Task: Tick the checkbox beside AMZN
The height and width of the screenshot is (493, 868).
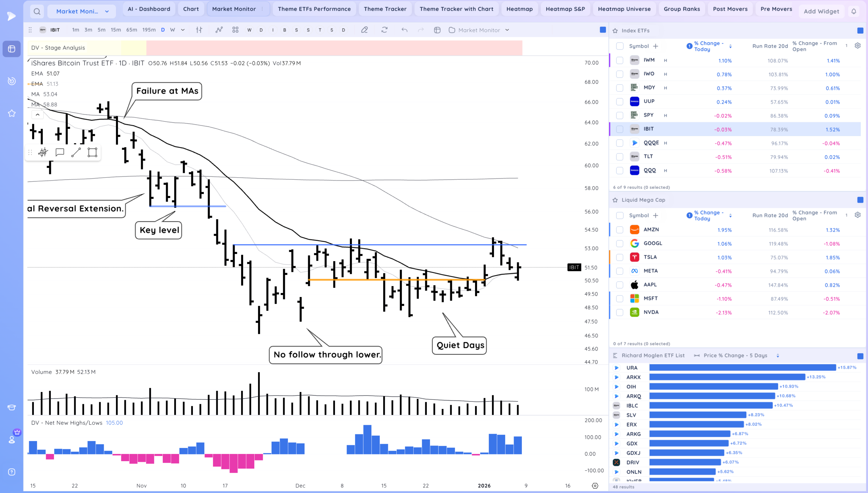Action: point(620,230)
